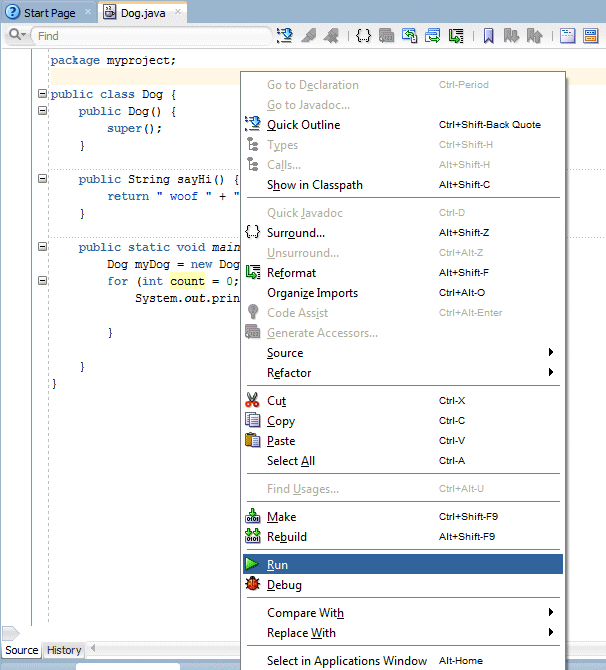
Task: Choose Select in Applications Window
Action: (403, 661)
